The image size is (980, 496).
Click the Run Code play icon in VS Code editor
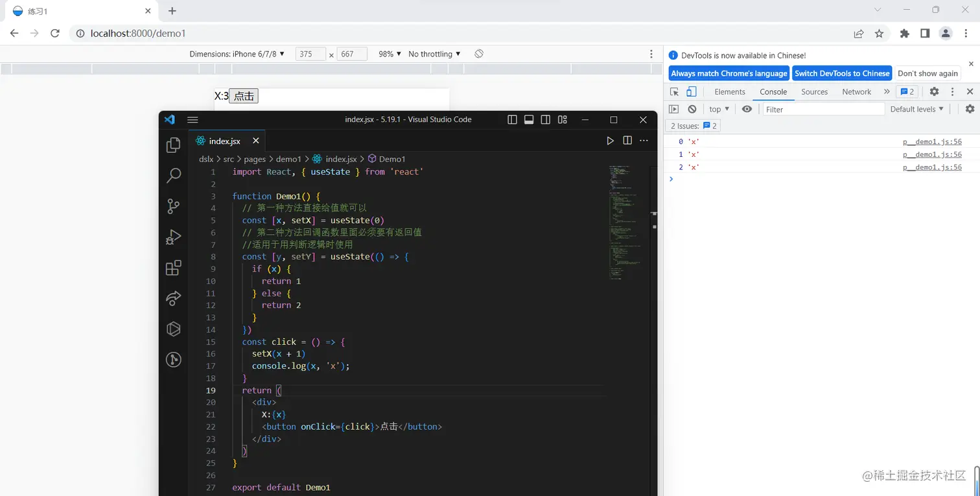coord(610,141)
